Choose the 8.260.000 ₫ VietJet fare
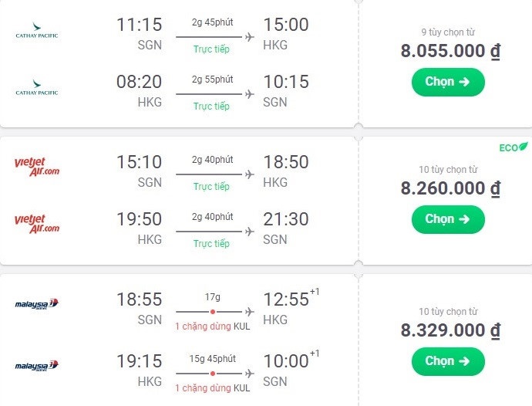532x406 pixels. pyautogui.click(x=447, y=219)
